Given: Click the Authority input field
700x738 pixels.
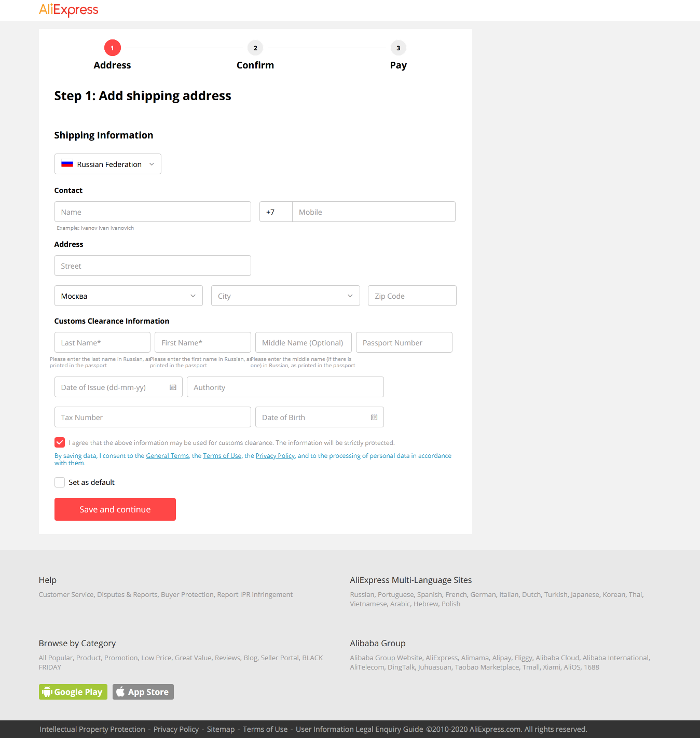Looking at the screenshot, I should [x=285, y=387].
